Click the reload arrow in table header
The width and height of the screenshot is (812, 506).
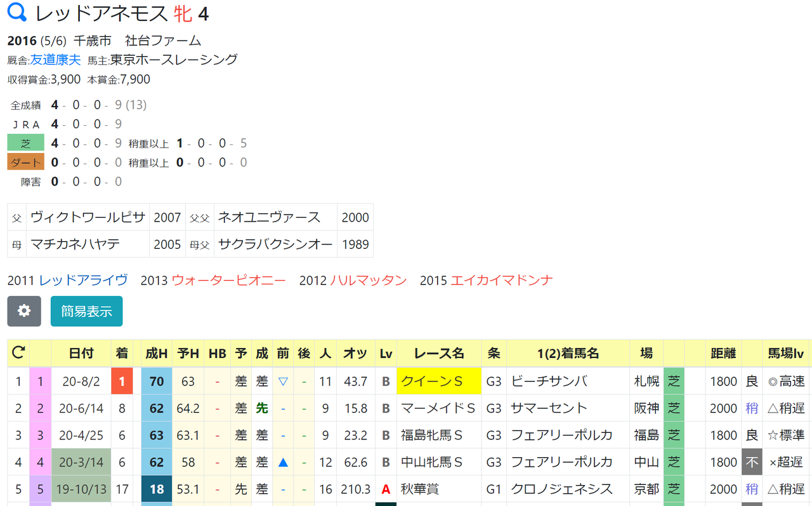(x=18, y=353)
